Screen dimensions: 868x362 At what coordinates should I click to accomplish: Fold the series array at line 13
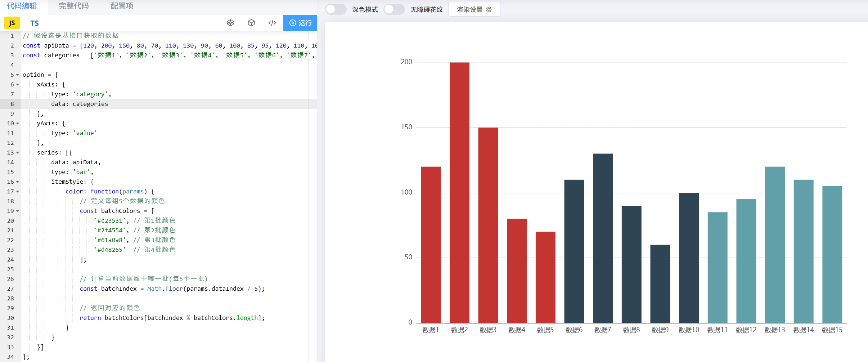[x=18, y=153]
